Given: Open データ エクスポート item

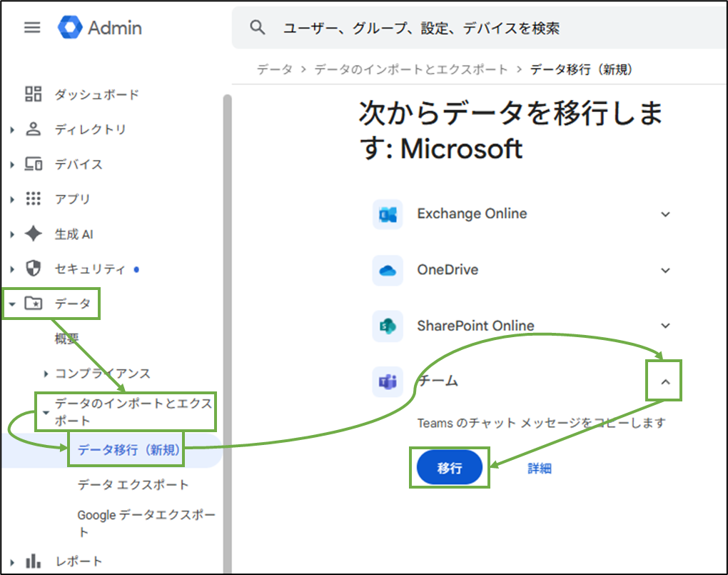Looking at the screenshot, I should pos(133,484).
